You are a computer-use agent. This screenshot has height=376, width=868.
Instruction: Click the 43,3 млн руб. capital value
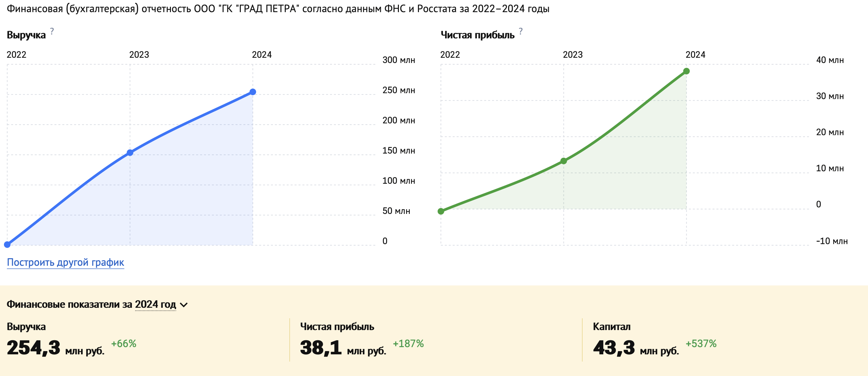point(636,348)
